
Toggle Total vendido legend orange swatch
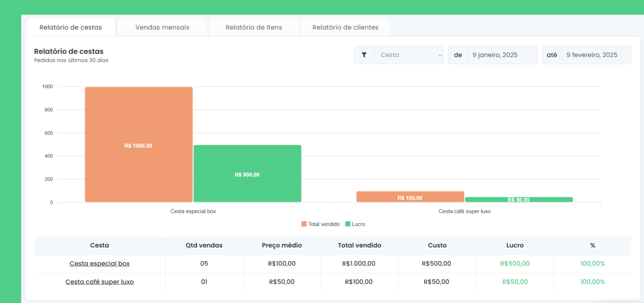tap(304, 224)
